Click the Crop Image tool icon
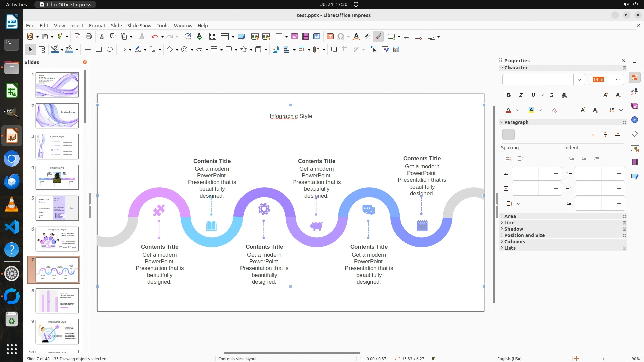The height and width of the screenshot is (362, 644). pos(345,50)
